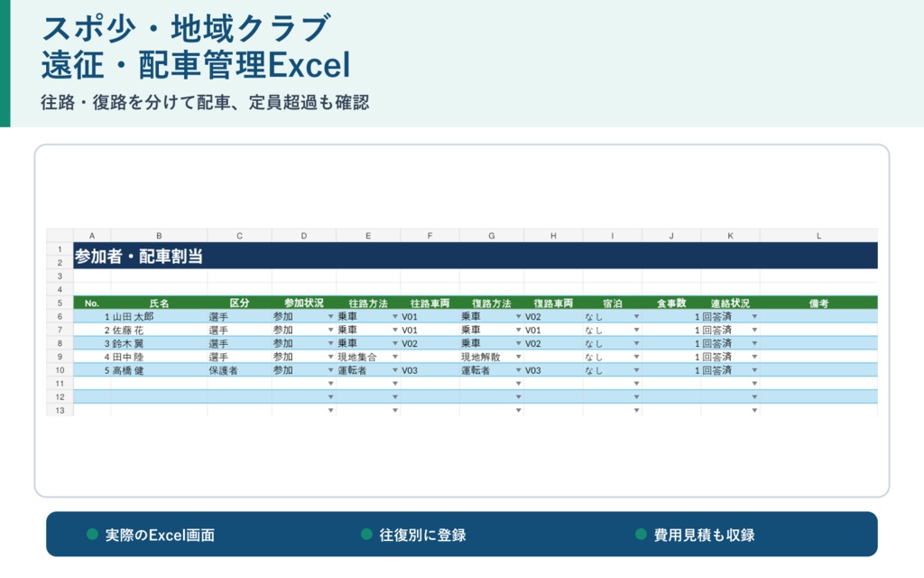
Task: Select column G header
Action: [492, 236]
